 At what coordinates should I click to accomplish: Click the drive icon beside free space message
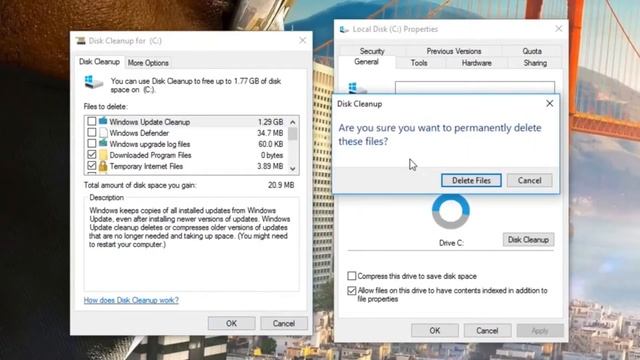pyautogui.click(x=94, y=82)
